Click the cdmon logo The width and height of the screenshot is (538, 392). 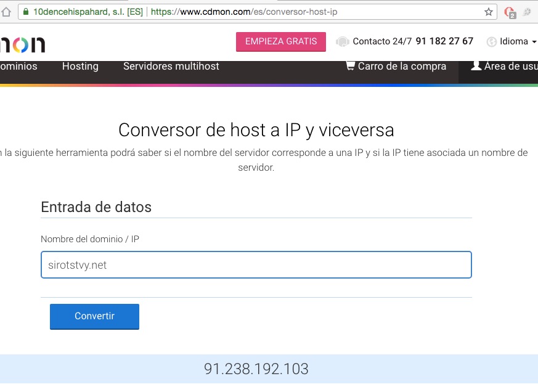[x=22, y=43]
